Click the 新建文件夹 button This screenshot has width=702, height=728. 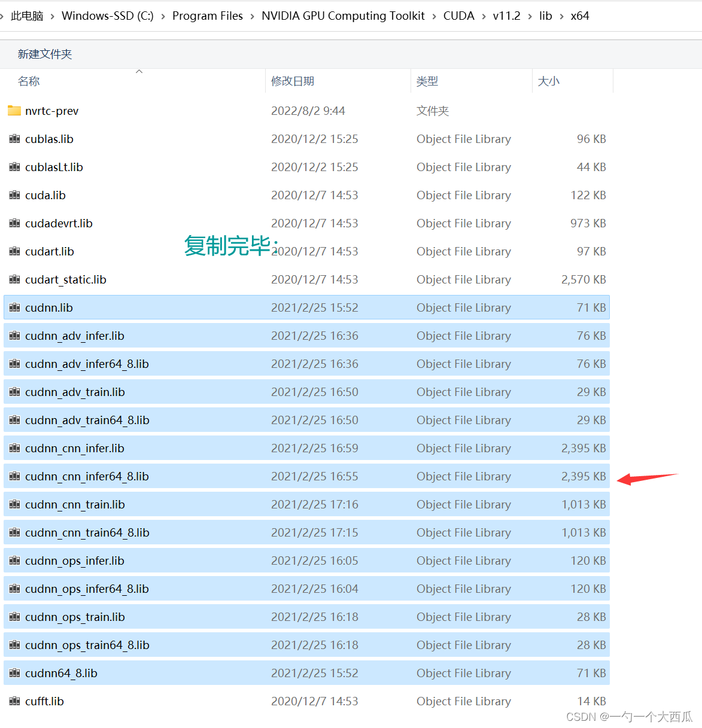[x=45, y=54]
